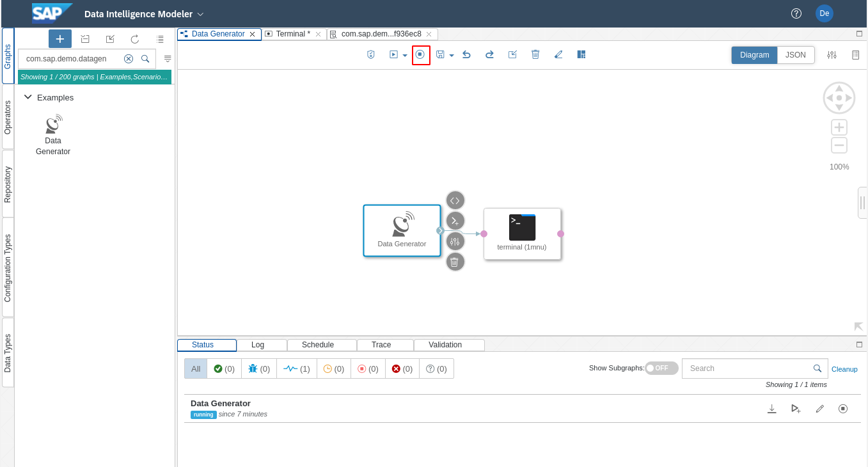Create new graph with plus button

pos(60,39)
